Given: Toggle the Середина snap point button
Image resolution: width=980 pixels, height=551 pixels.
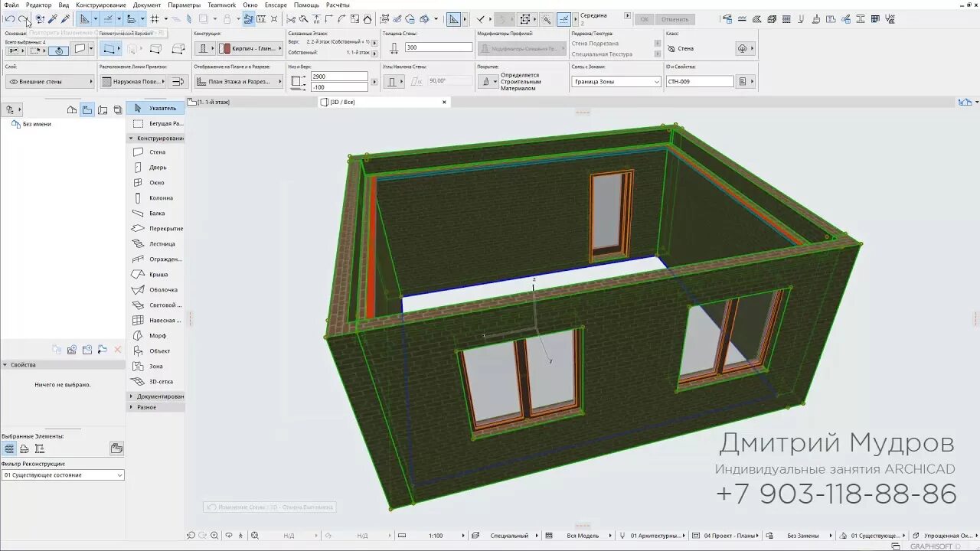Looking at the screenshot, I should coord(564,19).
